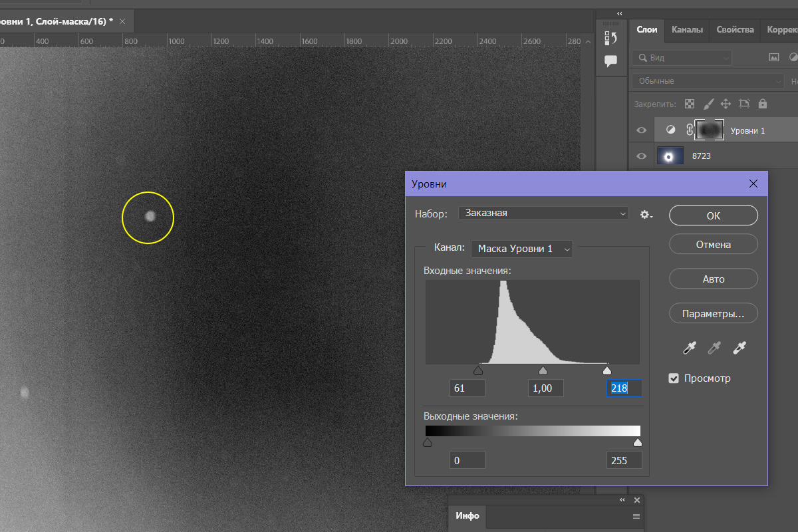Collapse the side panels double-arrow
The image size is (798, 532).
pos(620,13)
